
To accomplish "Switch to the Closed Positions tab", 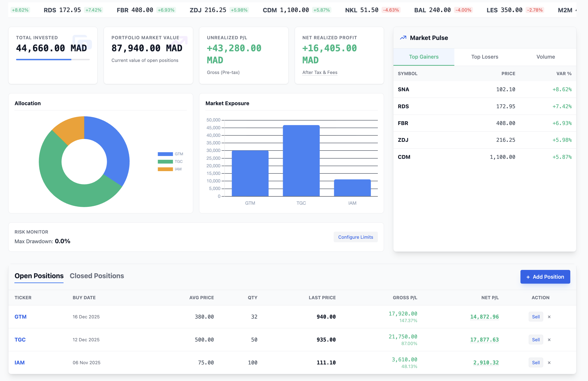I will (x=97, y=276).
